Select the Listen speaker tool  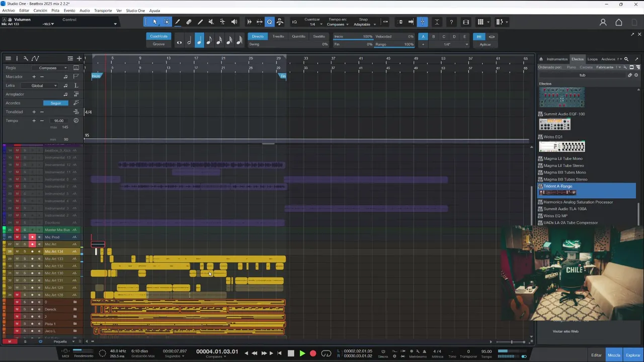pos(234,22)
